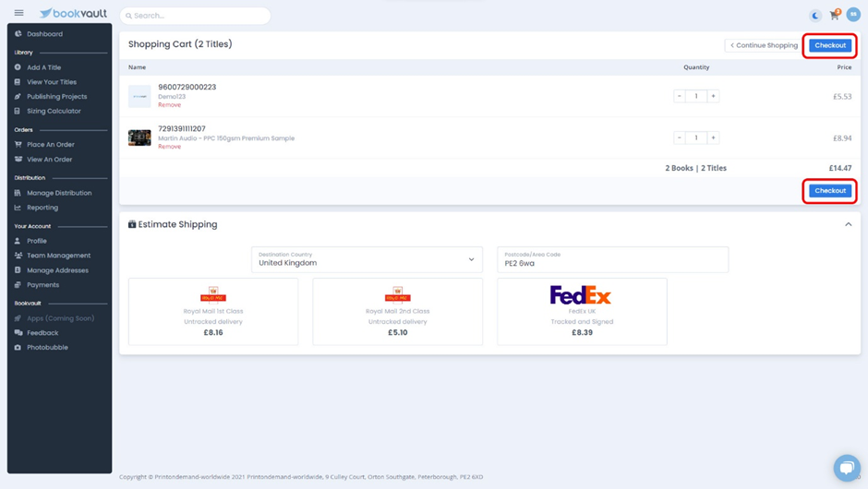Click the Profile person icon
868x489 pixels.
18,241
